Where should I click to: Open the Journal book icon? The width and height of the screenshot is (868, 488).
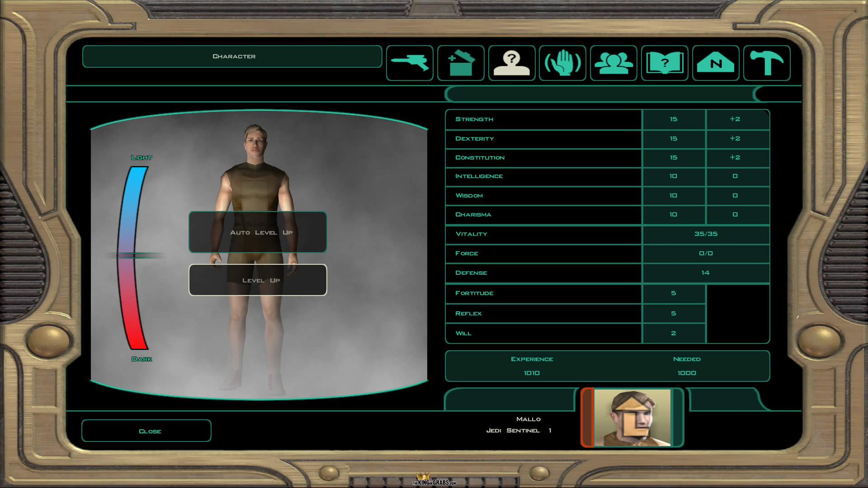(x=665, y=63)
